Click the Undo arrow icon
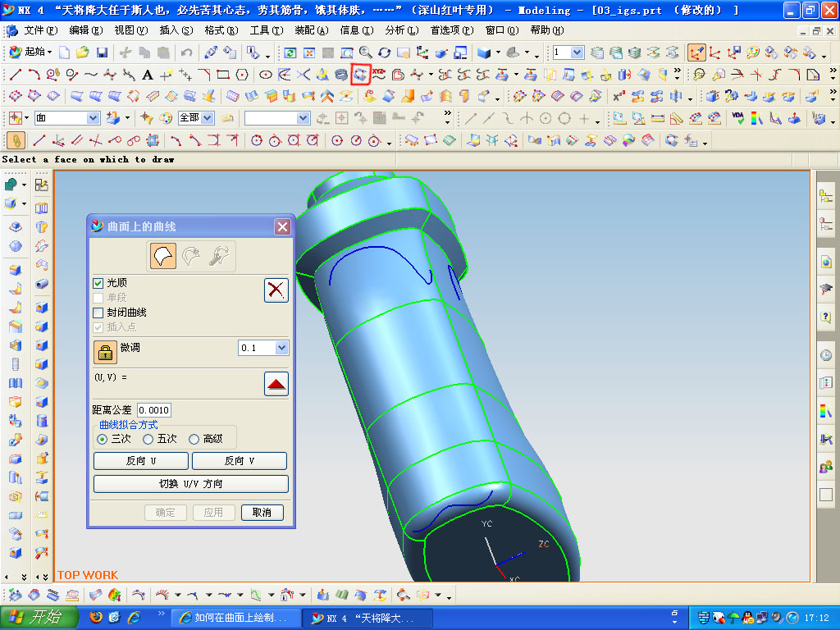The height and width of the screenshot is (630, 840). point(186,52)
